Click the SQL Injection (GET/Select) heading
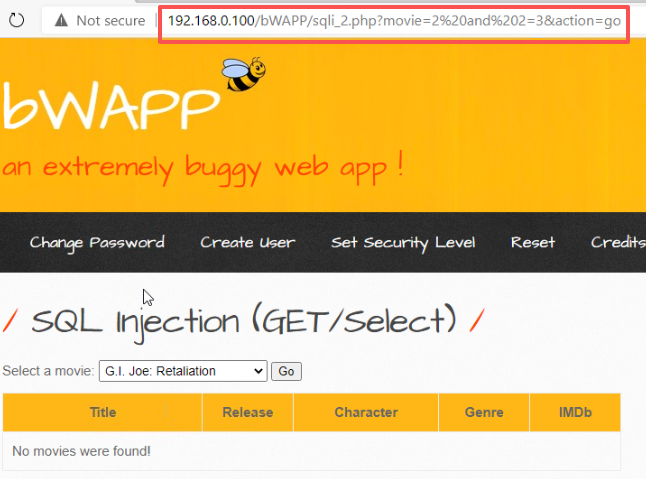The height and width of the screenshot is (479, 646). pos(244,322)
